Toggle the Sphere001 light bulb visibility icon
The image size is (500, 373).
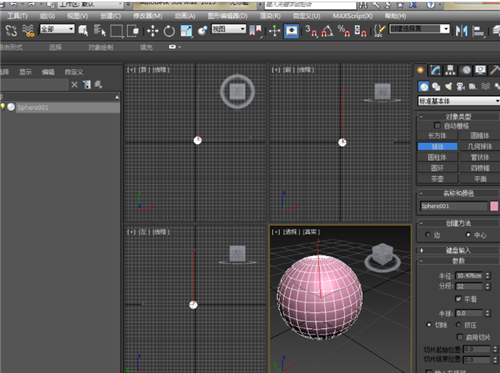click(x=3, y=107)
